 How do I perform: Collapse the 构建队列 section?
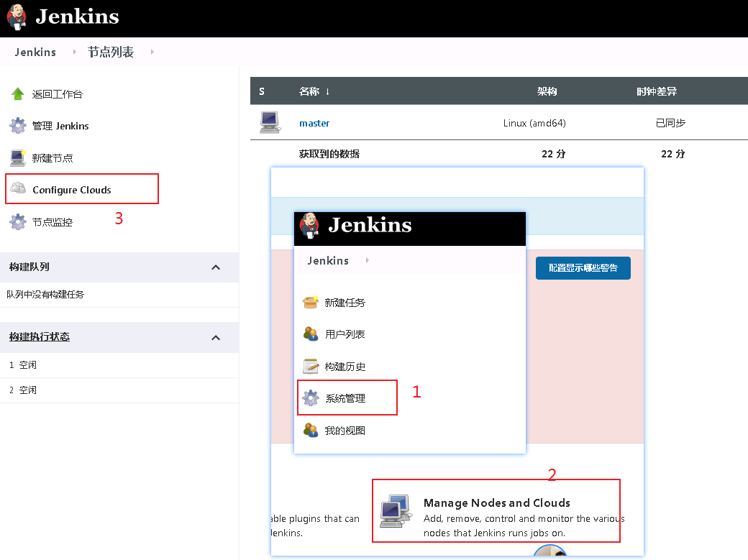[215, 267]
